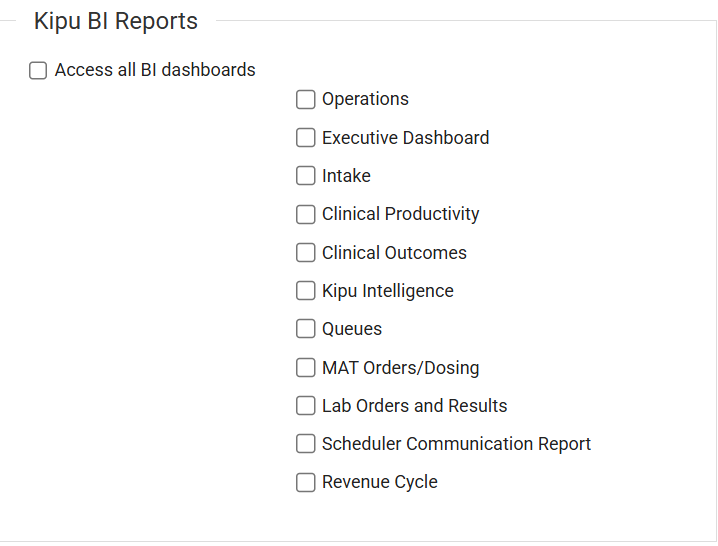Enable Access all BI dashboards checkbox
Viewport: 718px width, 546px height.
[x=38, y=71]
